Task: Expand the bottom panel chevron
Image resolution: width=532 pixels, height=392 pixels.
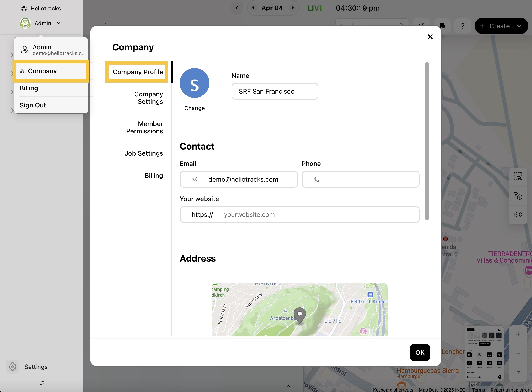Action: pyautogui.click(x=288, y=386)
